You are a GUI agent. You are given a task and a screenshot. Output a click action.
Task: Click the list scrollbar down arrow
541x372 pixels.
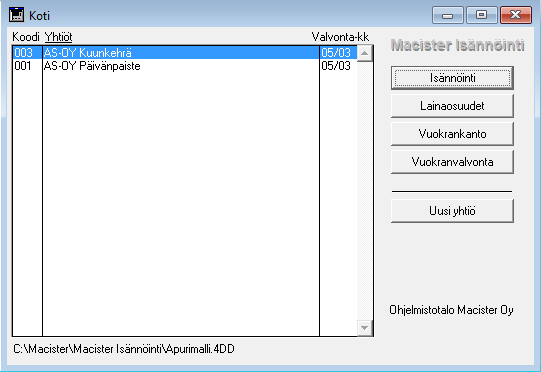tap(365, 327)
